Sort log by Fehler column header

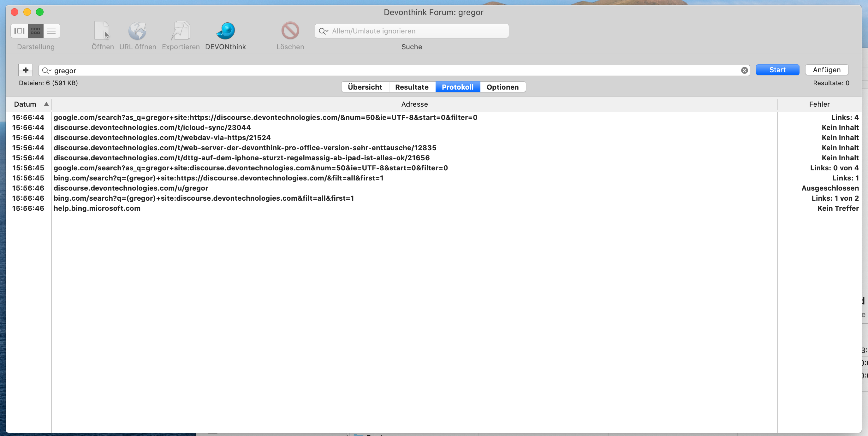pos(819,104)
